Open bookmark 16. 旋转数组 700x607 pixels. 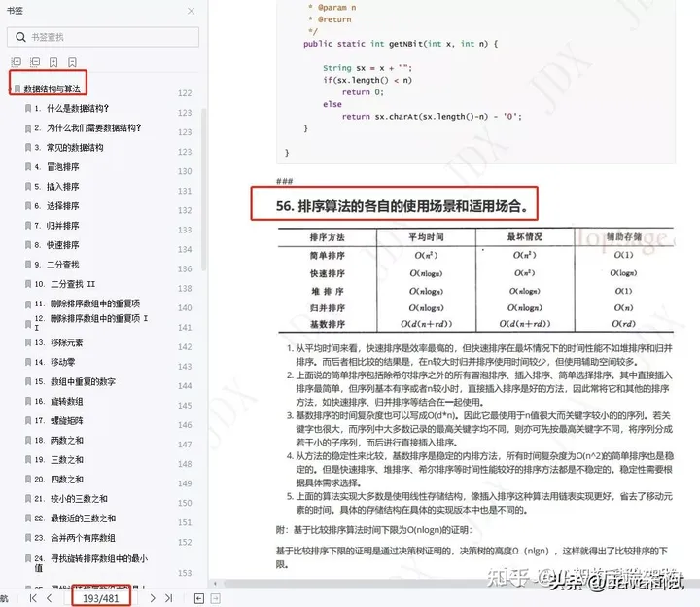59,401
